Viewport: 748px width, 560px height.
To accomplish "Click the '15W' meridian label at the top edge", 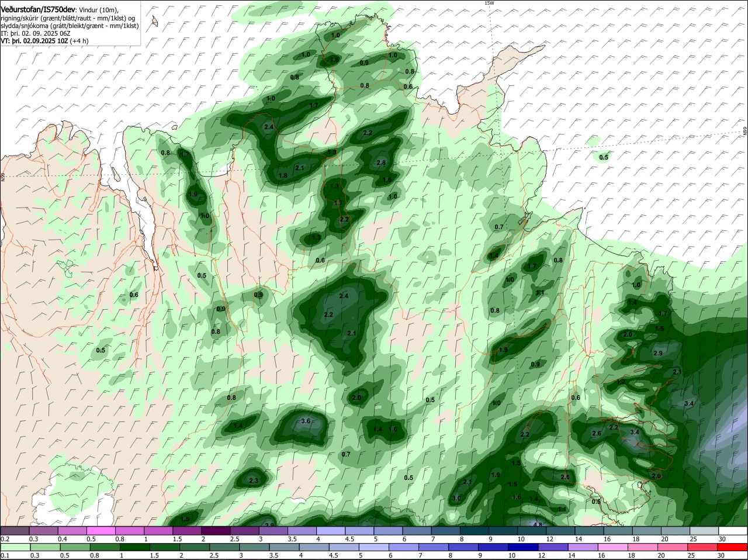I will 490,3.
